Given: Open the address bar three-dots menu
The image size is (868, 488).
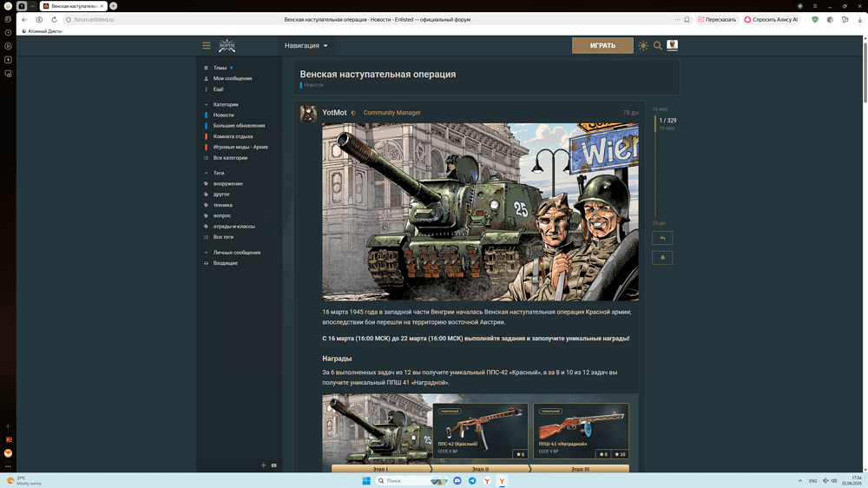Looking at the screenshot, I should pos(677,19).
